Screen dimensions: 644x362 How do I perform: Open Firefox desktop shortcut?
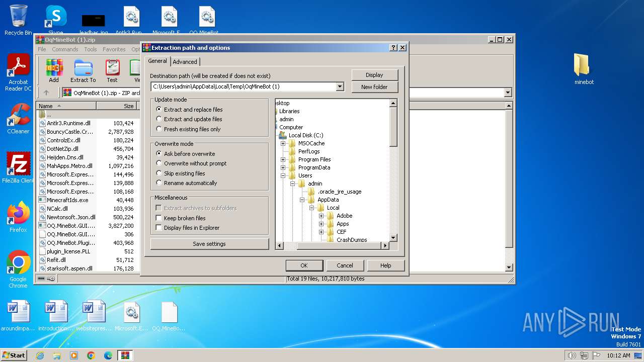click(x=18, y=217)
